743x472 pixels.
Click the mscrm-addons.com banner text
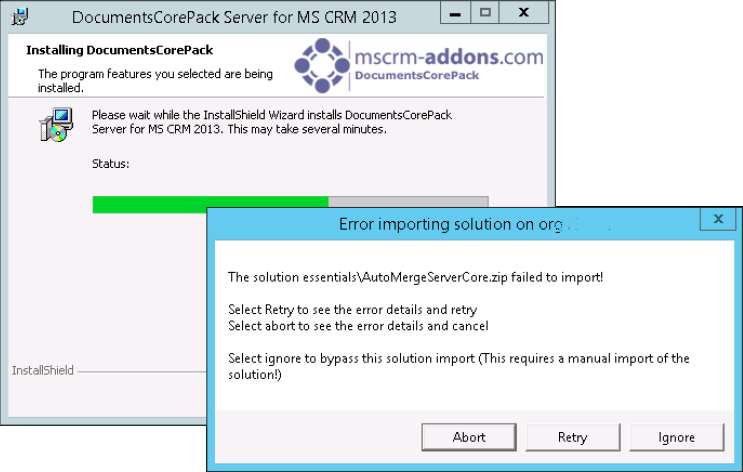[x=449, y=57]
